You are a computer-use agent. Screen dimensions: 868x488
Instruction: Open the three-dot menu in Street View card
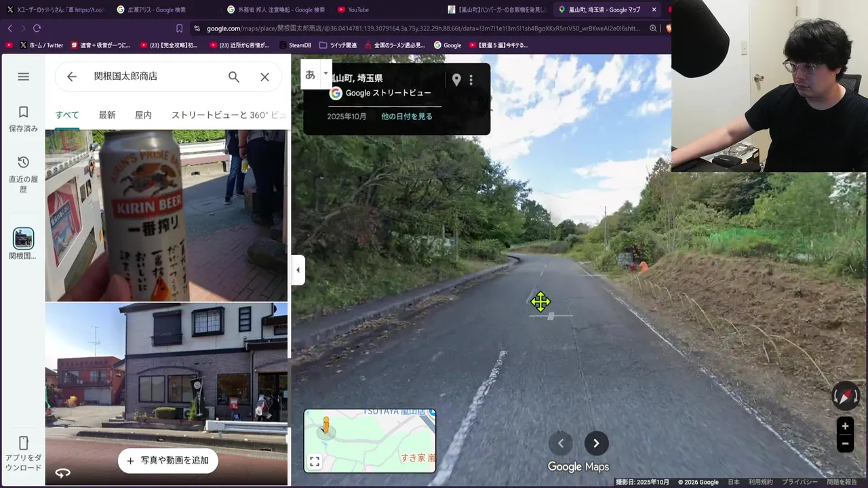click(471, 80)
